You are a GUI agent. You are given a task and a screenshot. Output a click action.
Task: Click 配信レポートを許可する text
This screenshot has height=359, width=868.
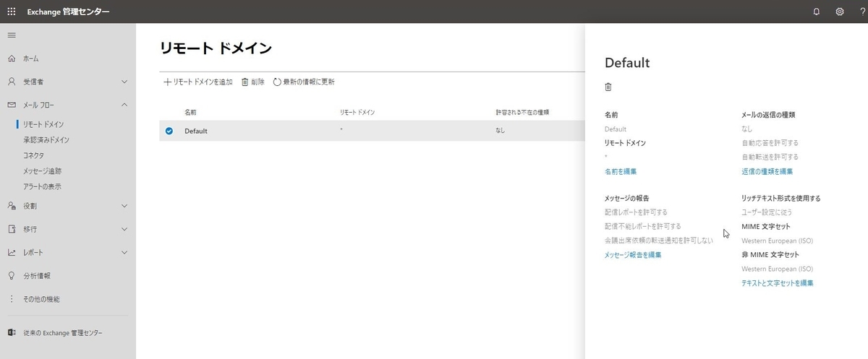(x=636, y=212)
